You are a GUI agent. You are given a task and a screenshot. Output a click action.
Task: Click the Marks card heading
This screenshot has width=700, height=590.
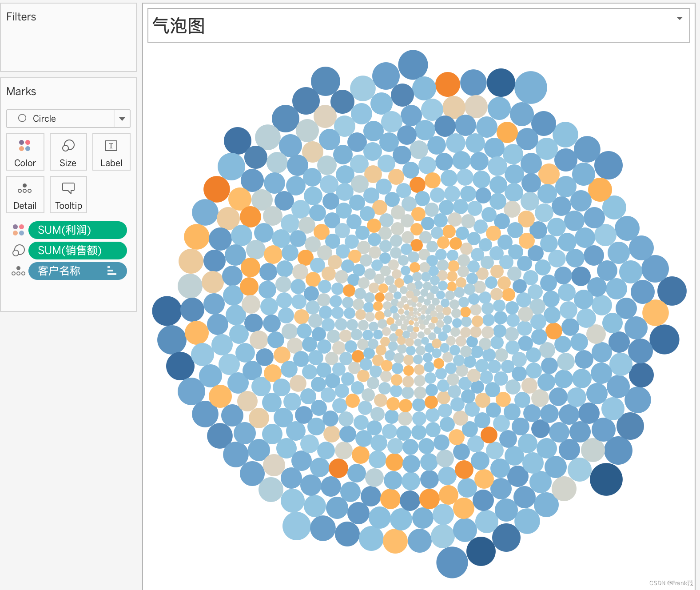tap(21, 92)
